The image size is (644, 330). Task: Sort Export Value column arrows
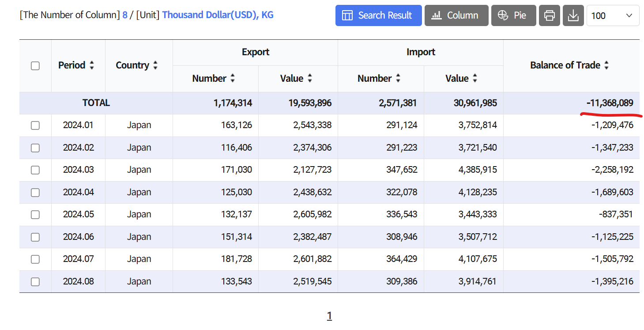(310, 79)
